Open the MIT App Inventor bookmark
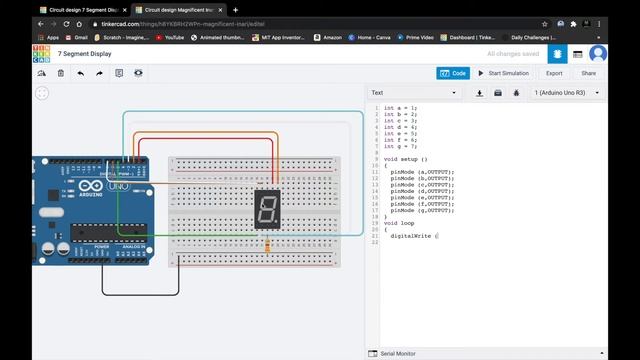Image resolution: width=640 pixels, height=360 pixels. click(x=278, y=38)
